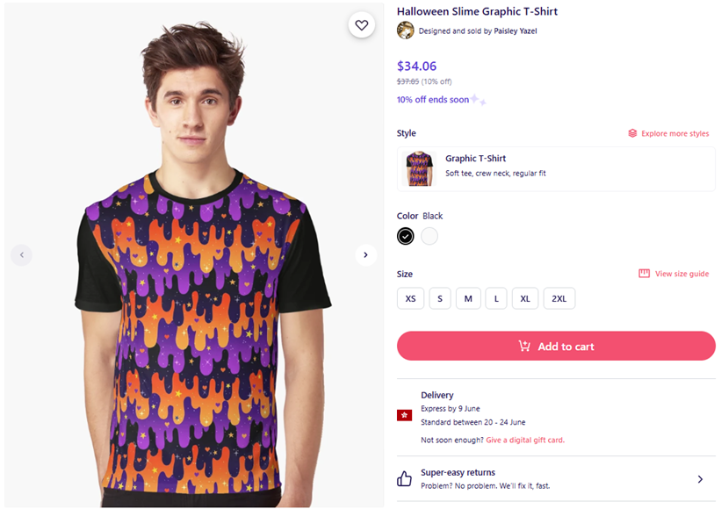The width and height of the screenshot is (728, 509).
Task: Click the thumbs-up returns icon
Action: click(404, 478)
